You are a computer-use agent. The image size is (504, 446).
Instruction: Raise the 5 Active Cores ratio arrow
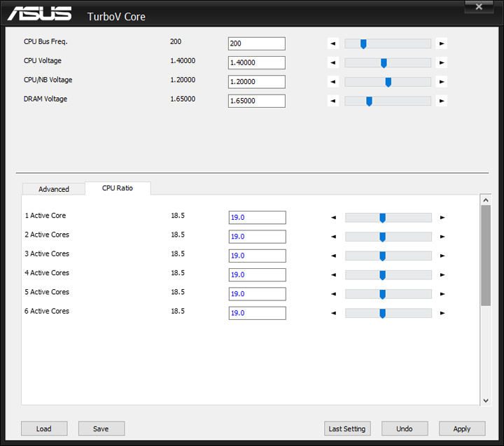click(x=442, y=293)
